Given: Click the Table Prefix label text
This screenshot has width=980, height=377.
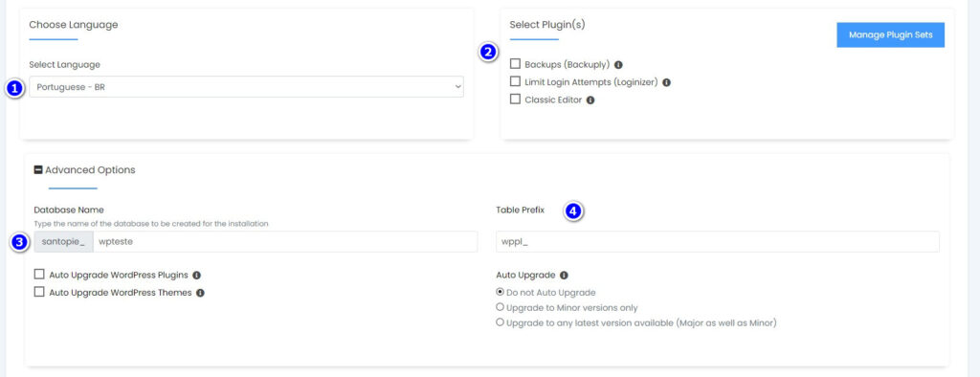Looking at the screenshot, I should tap(520, 211).
